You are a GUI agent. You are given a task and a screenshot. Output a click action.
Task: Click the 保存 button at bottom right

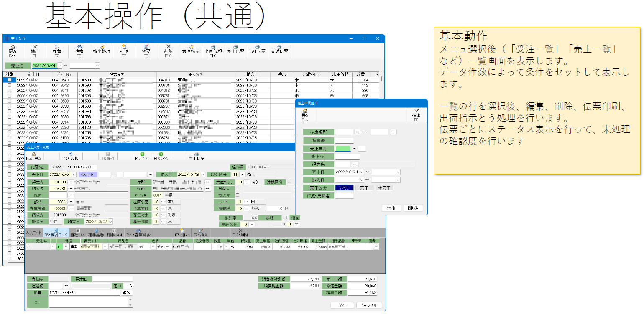click(342, 305)
